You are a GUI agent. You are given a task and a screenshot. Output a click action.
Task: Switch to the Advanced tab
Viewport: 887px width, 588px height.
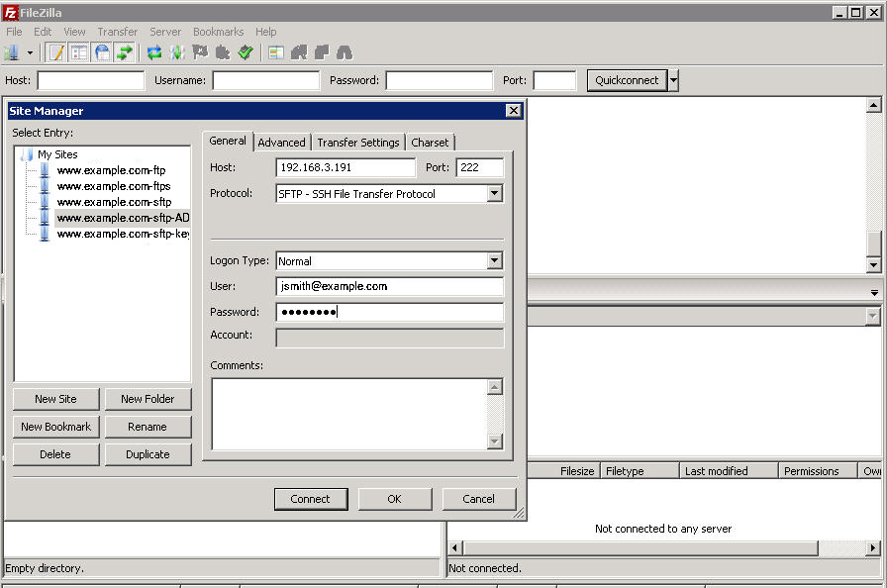tap(281, 143)
